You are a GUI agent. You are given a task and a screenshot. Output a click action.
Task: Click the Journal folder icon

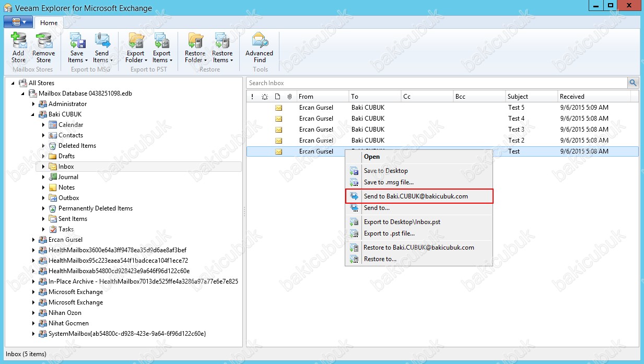coord(52,177)
